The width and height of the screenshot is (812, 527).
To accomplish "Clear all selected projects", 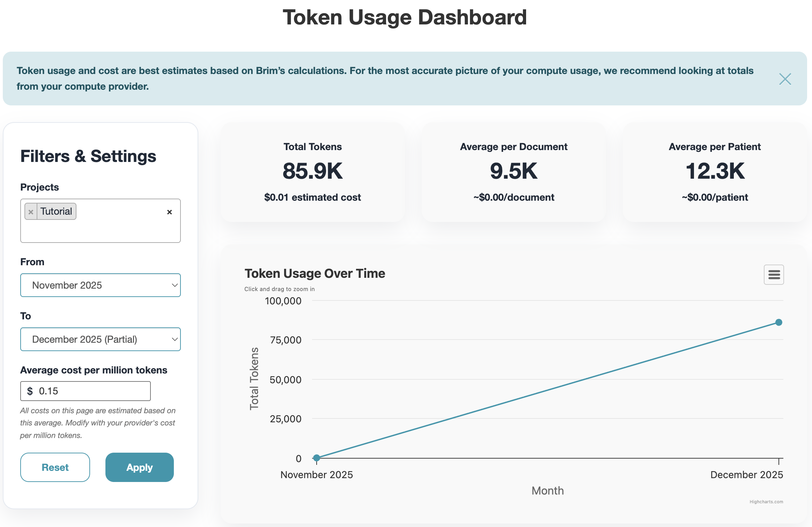I will click(169, 212).
